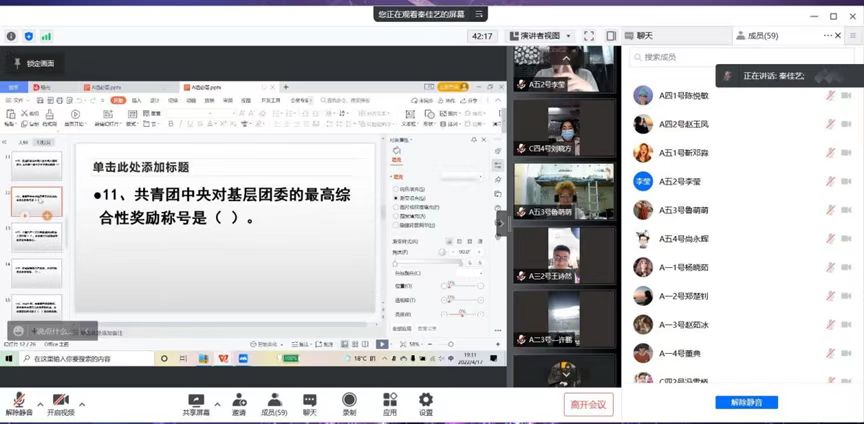
Task: Open the 邀请 invite icon
Action: pyautogui.click(x=239, y=399)
